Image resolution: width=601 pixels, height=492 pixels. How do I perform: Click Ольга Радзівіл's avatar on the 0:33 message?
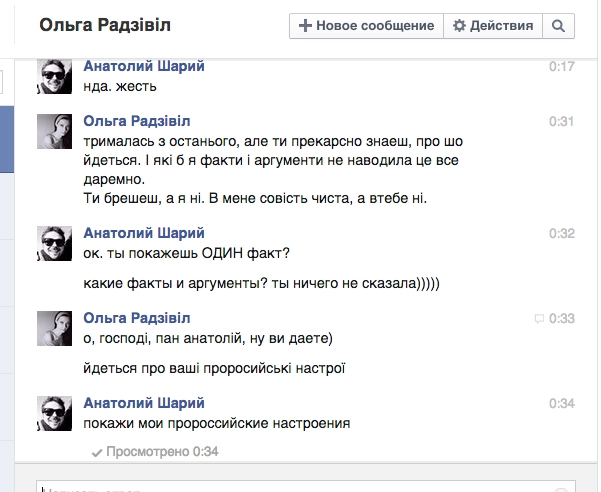click(x=57, y=330)
